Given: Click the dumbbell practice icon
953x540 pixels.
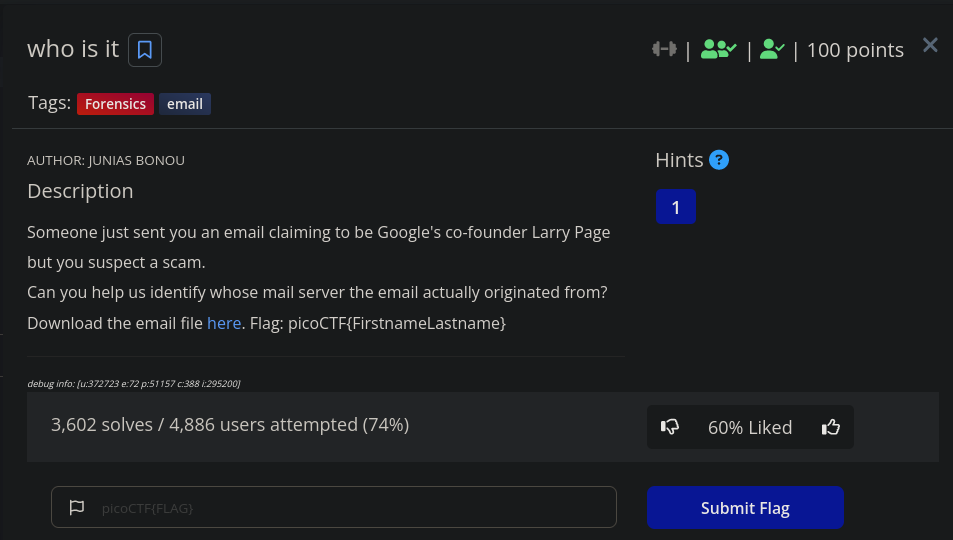Looking at the screenshot, I should click(x=664, y=49).
